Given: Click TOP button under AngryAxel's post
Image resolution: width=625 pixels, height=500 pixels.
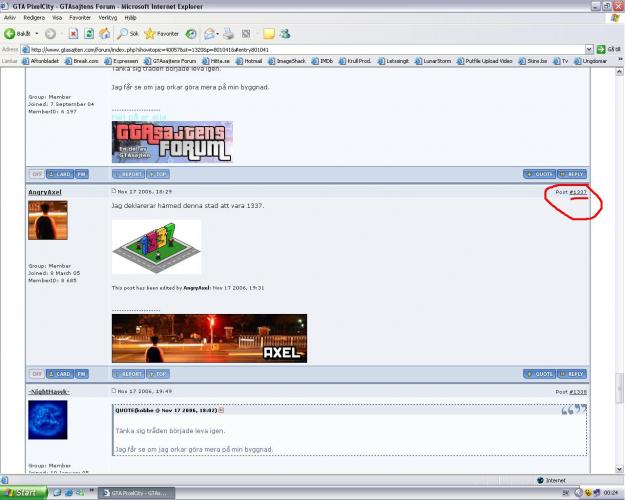Looking at the screenshot, I should 158,374.
